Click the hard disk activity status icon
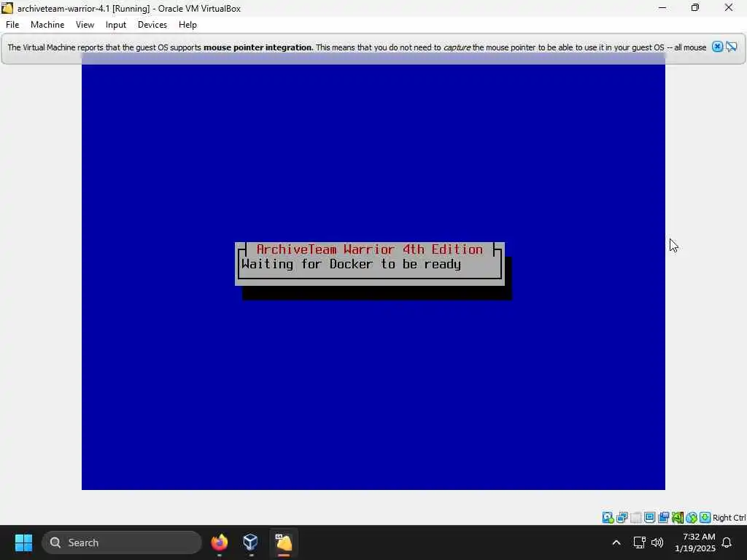Image resolution: width=747 pixels, height=560 pixels. pos(608,518)
